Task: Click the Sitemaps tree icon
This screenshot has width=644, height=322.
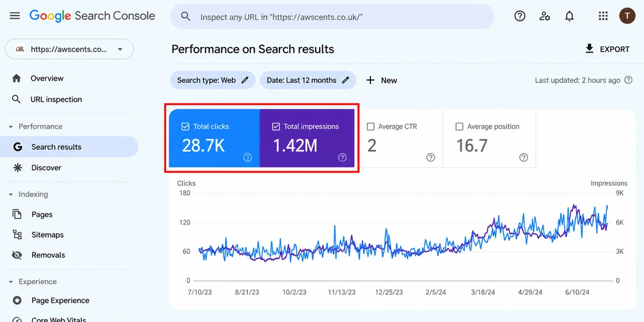Action: point(17,235)
